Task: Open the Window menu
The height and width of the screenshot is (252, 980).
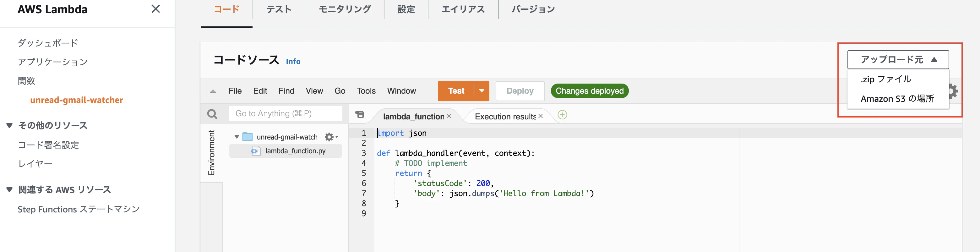Action: [401, 91]
